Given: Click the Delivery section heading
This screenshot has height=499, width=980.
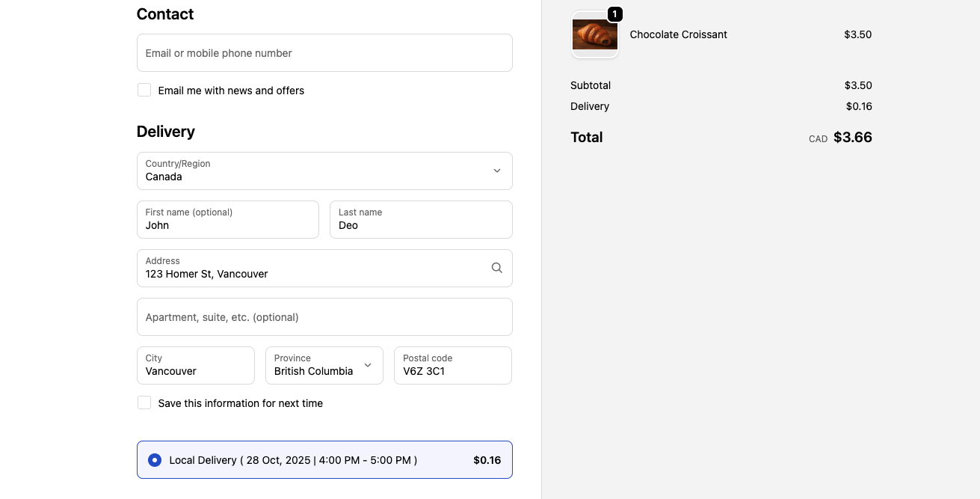Looking at the screenshot, I should 165,131.
